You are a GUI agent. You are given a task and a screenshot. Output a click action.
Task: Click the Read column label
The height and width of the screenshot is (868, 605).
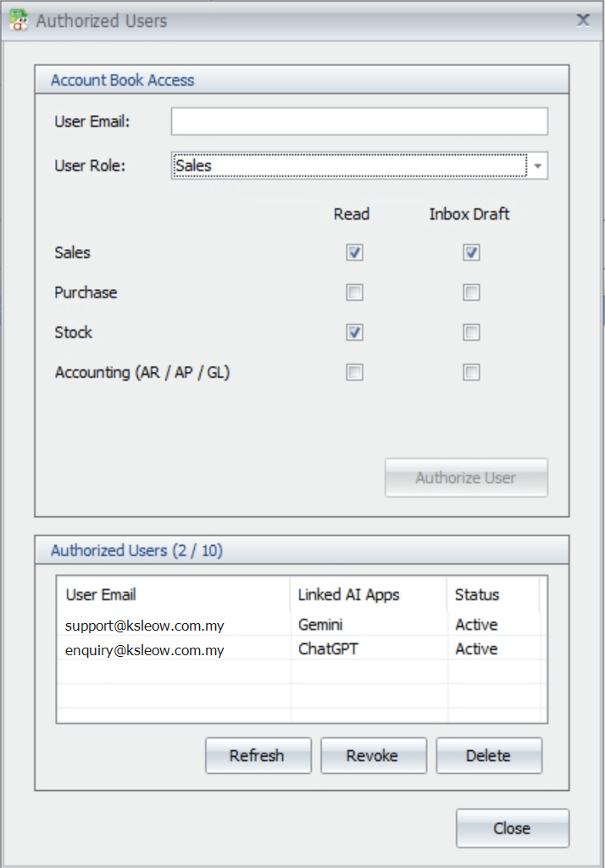pos(352,214)
